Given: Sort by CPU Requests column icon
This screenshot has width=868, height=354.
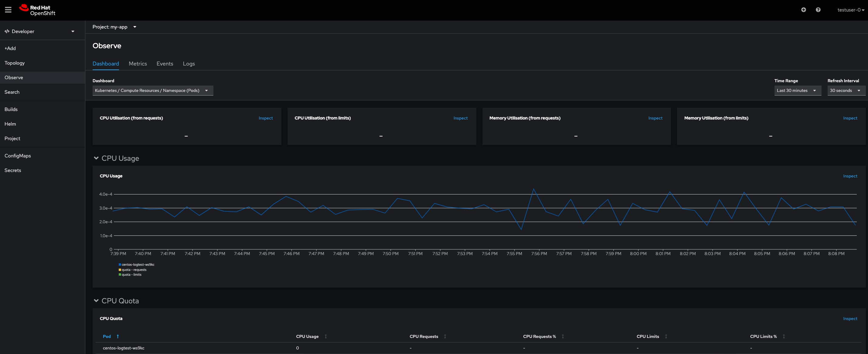Looking at the screenshot, I should 445,336.
